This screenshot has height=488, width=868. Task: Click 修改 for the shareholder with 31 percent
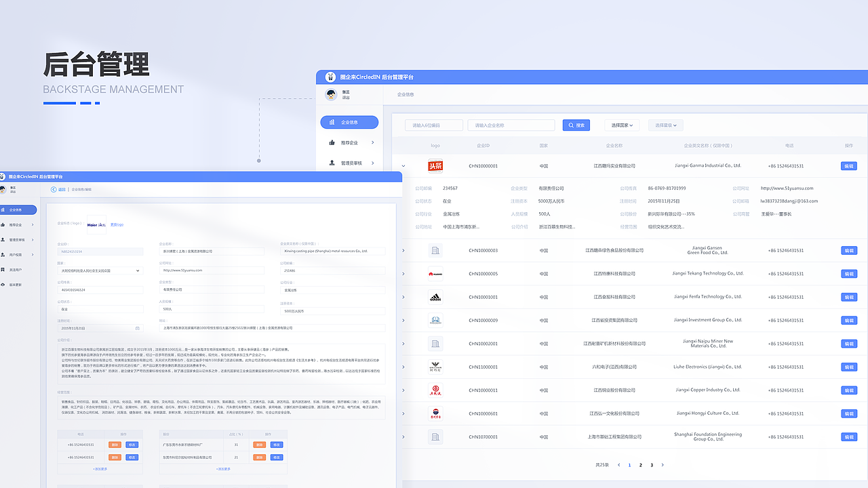coord(277,445)
